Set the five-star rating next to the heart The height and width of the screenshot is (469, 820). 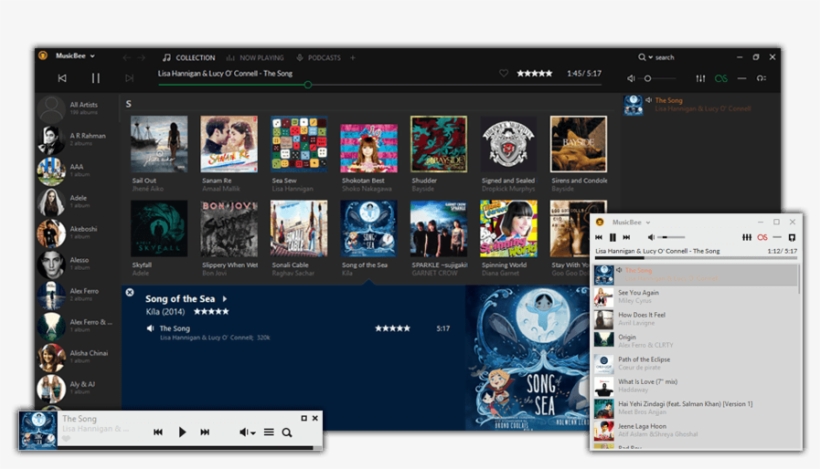(534, 73)
